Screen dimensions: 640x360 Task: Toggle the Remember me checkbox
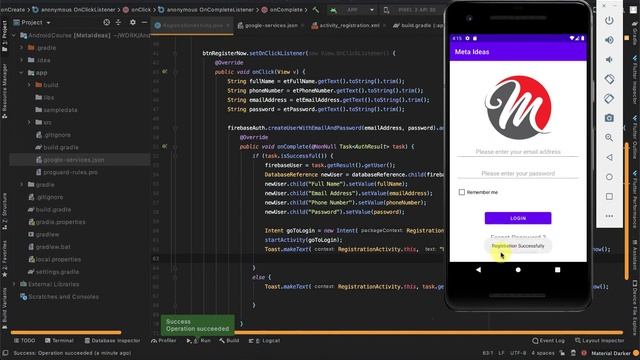[x=462, y=192]
